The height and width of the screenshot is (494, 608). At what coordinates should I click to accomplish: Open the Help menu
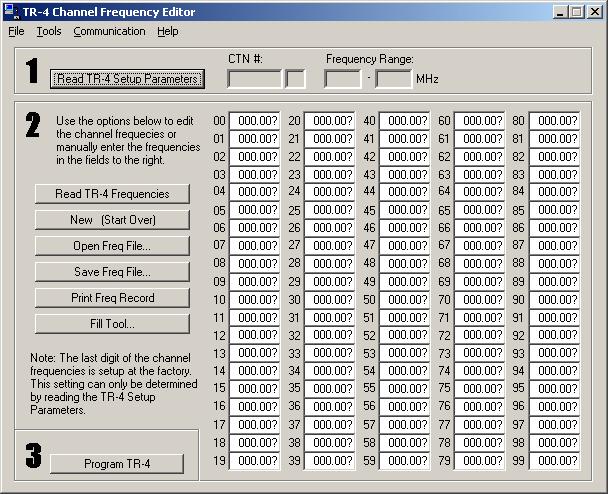[168, 31]
